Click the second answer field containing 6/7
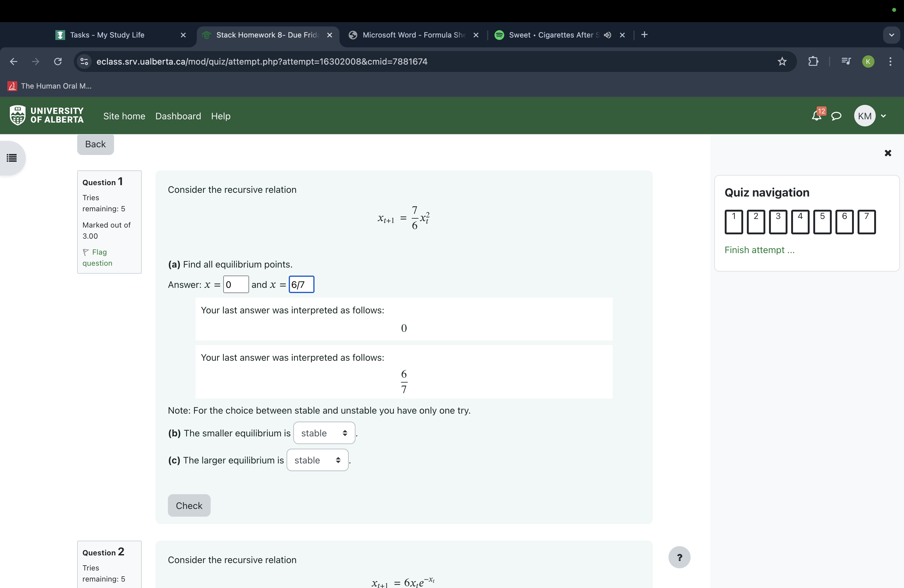The image size is (904, 588). click(302, 284)
